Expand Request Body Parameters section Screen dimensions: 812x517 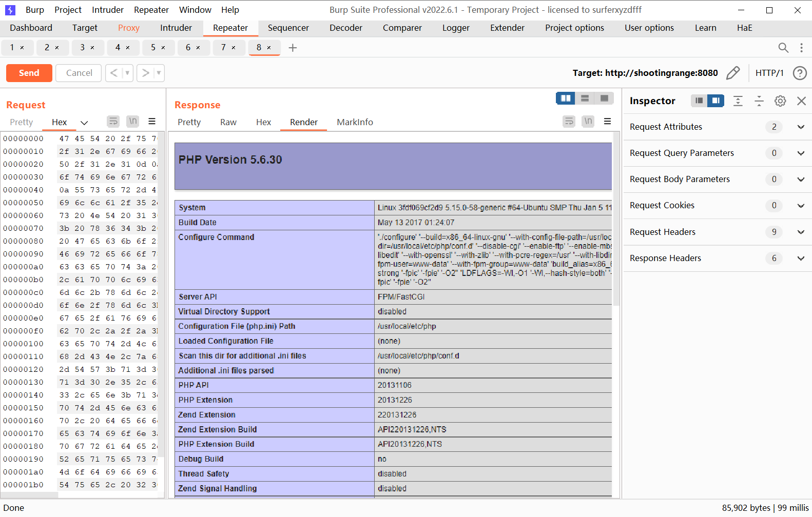[x=801, y=179]
